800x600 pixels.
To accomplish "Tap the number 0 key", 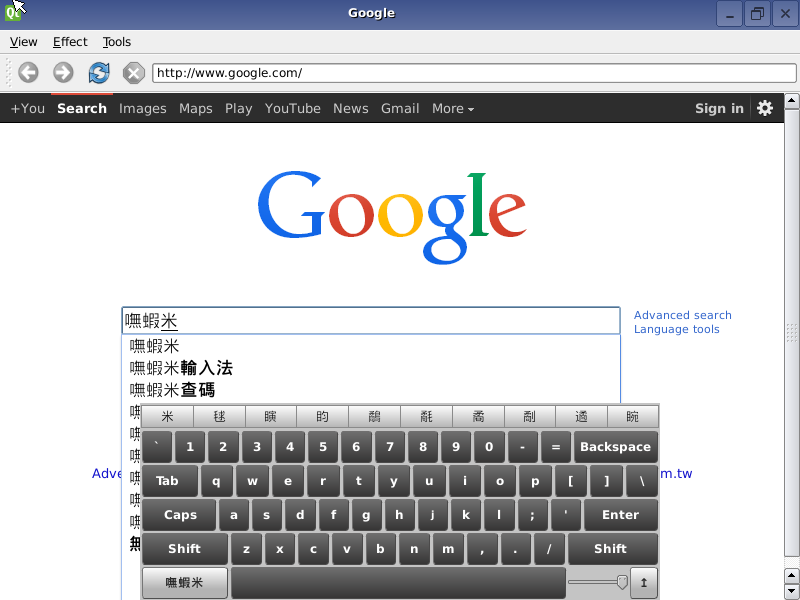I will (x=489, y=447).
